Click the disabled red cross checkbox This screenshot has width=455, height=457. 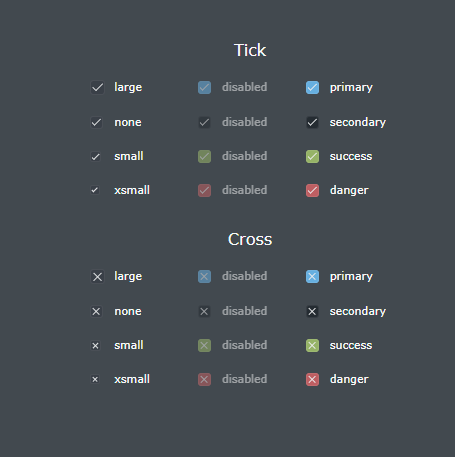pos(204,380)
